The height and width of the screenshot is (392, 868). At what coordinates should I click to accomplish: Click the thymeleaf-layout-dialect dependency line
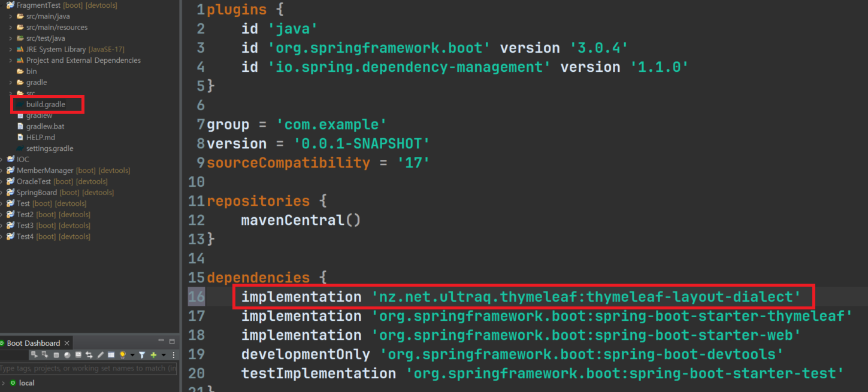click(x=521, y=297)
